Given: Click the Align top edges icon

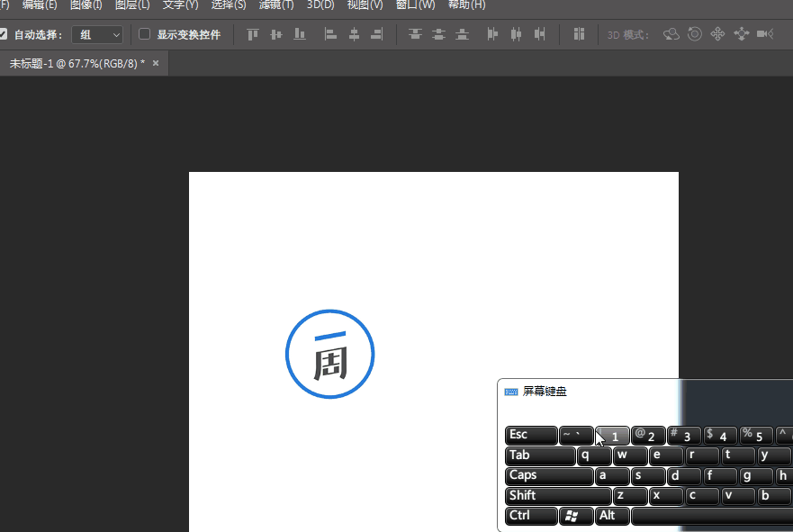Looking at the screenshot, I should point(252,34).
